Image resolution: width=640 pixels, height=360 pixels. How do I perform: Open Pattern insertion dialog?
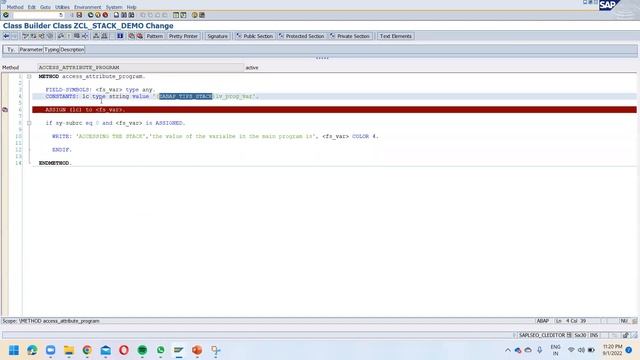[x=154, y=36]
